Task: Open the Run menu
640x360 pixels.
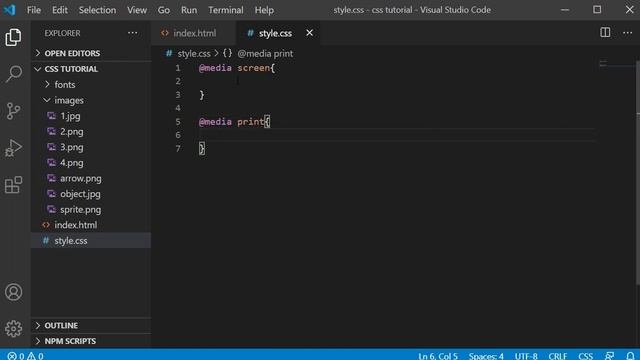Action: point(189,10)
